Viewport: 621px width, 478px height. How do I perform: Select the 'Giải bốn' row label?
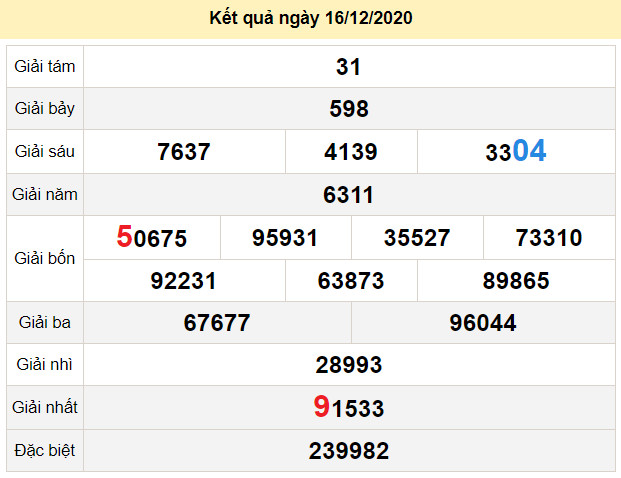point(45,259)
